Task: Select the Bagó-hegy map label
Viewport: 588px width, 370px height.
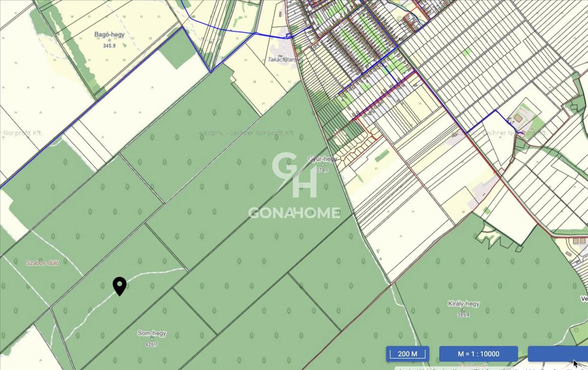Action: [109, 35]
